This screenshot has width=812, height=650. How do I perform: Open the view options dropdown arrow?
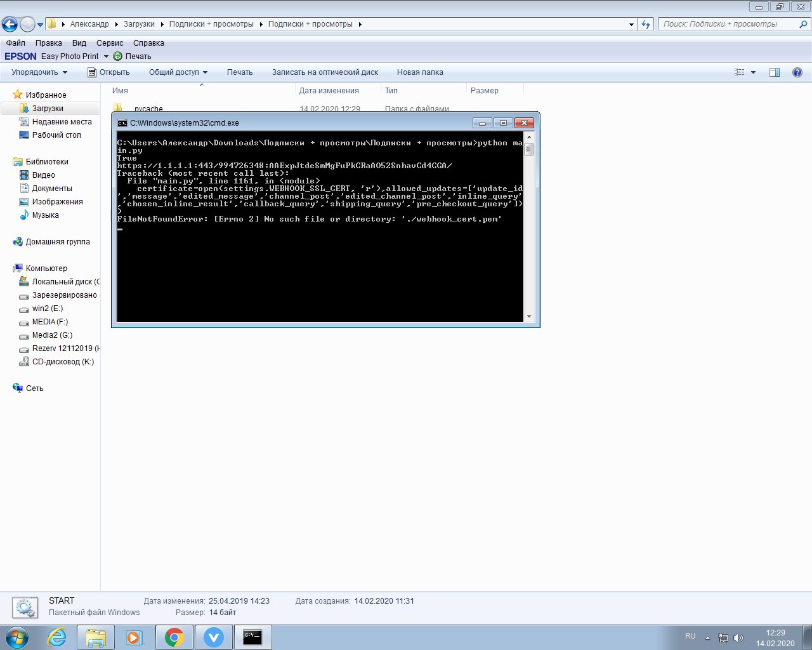point(753,72)
